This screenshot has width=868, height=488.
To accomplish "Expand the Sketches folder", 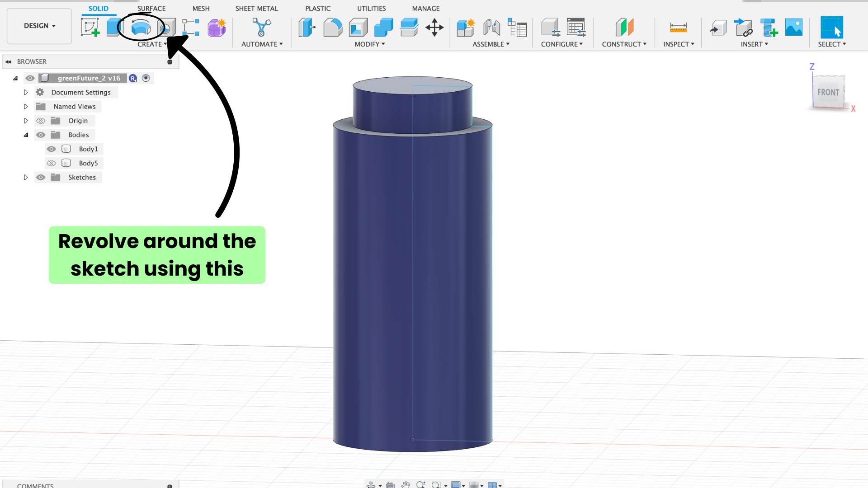I will click(26, 178).
